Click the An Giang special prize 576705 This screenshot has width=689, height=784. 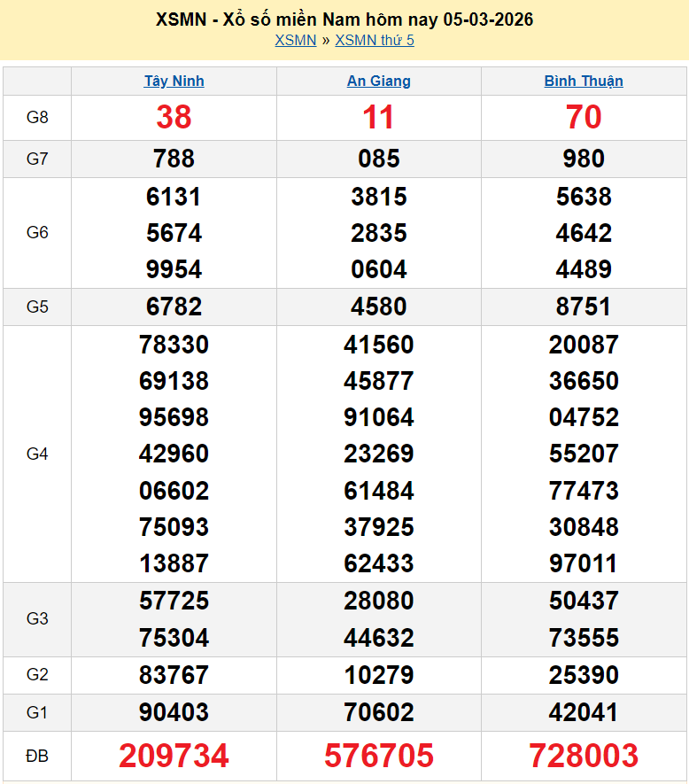[378, 756]
